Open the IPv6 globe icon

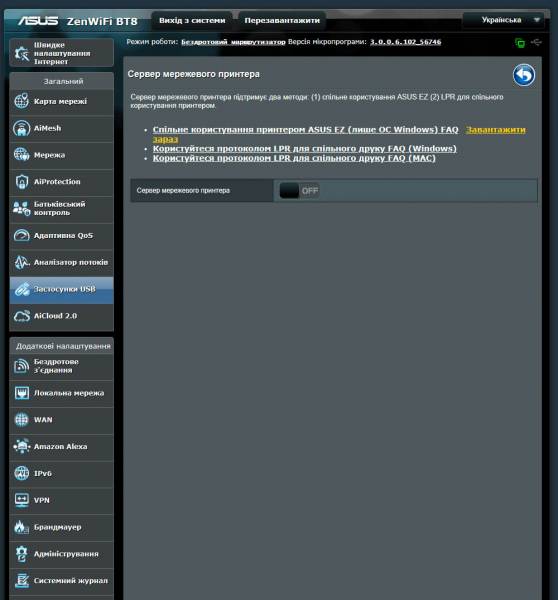click(21, 473)
